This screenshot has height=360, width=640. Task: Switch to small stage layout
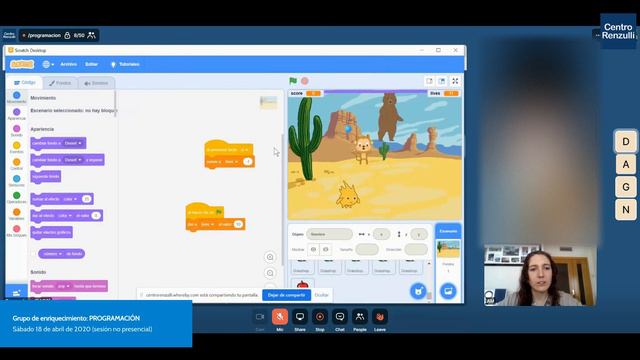(429, 81)
